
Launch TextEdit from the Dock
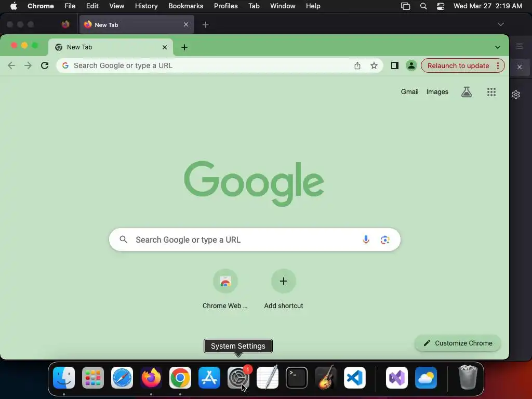[x=268, y=378]
